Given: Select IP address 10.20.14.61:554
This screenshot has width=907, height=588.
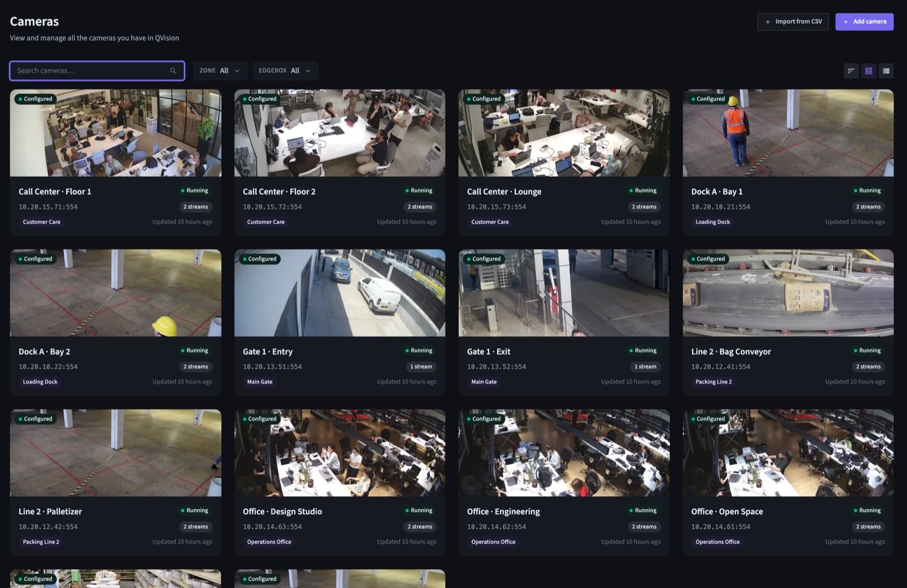Looking at the screenshot, I should (720, 527).
